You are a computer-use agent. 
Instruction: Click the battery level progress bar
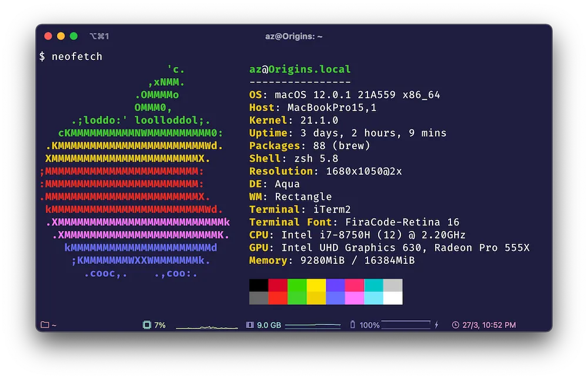[406, 324]
